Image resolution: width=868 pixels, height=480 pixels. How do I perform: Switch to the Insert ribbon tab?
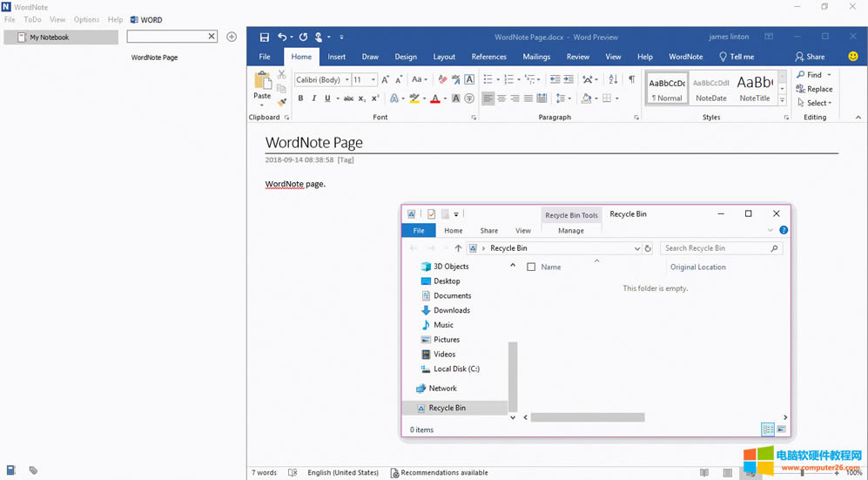pos(336,57)
